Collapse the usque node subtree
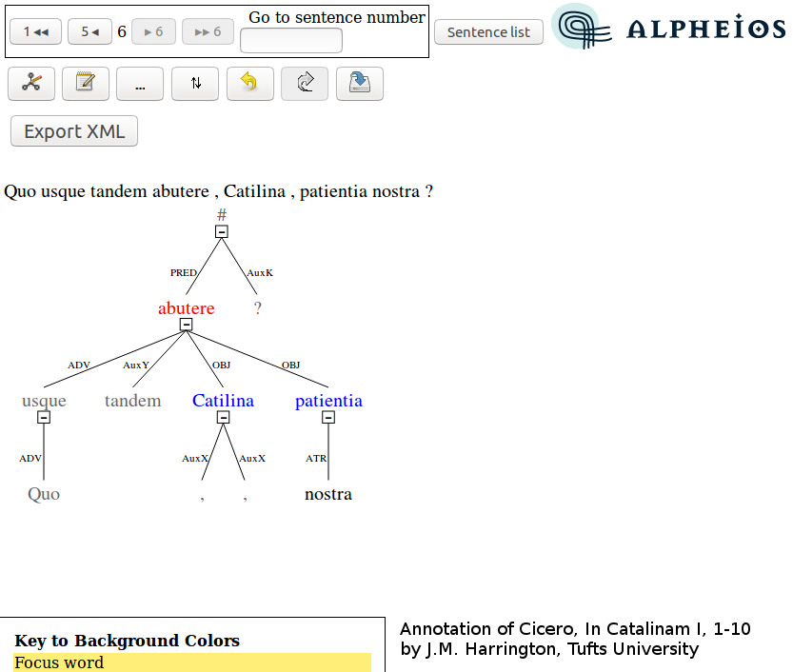 point(44,418)
